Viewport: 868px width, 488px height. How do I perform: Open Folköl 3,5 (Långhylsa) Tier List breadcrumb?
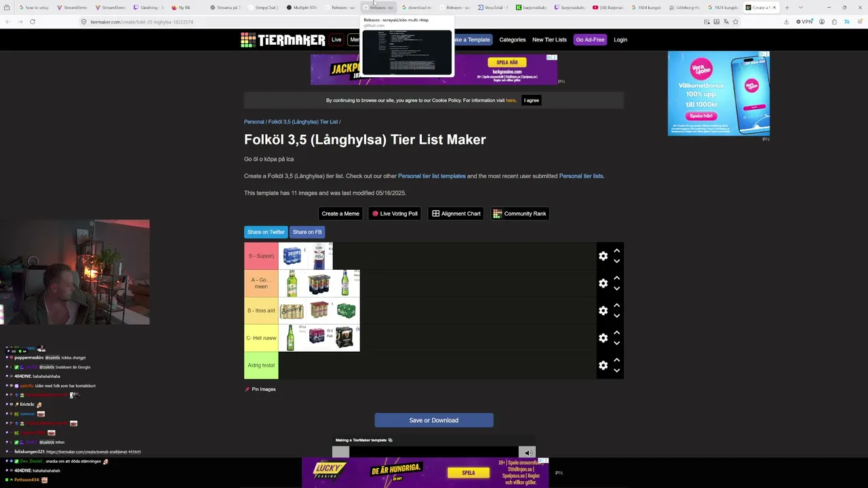[x=303, y=122]
